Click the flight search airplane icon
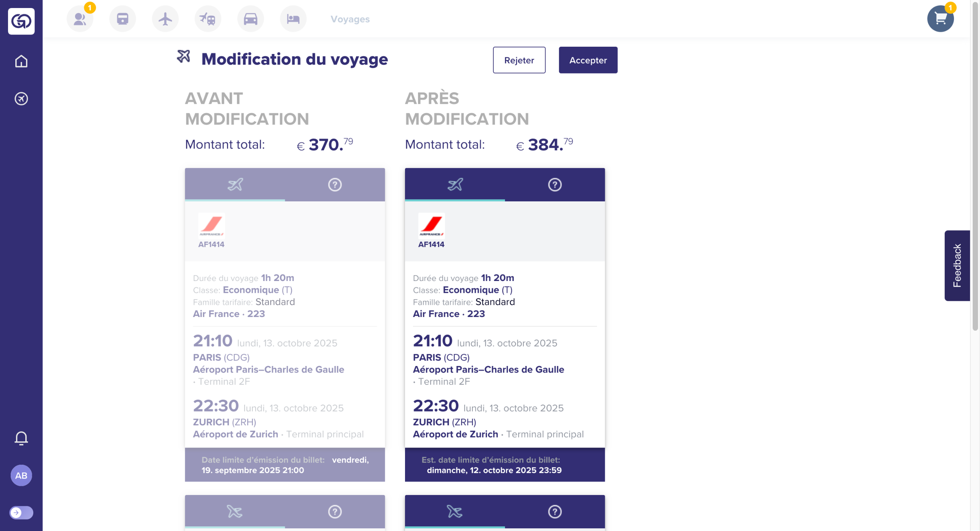 tap(165, 19)
